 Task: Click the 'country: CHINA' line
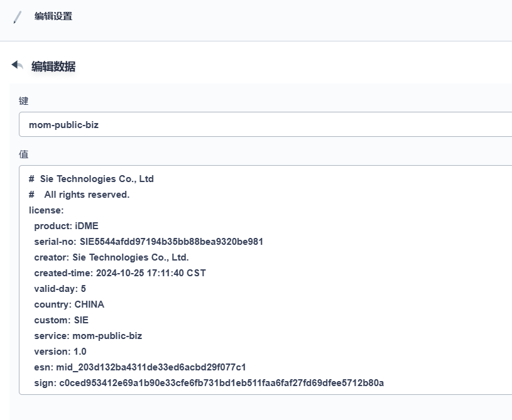click(x=69, y=304)
